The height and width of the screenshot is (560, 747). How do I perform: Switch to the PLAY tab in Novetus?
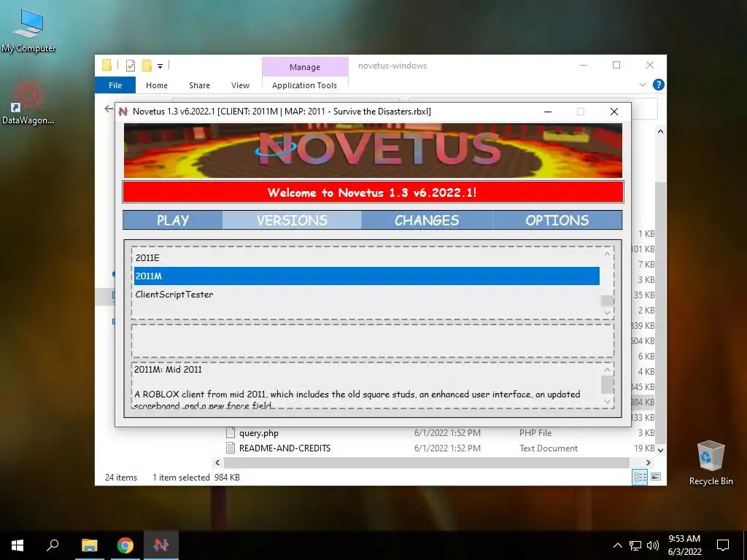[173, 220]
